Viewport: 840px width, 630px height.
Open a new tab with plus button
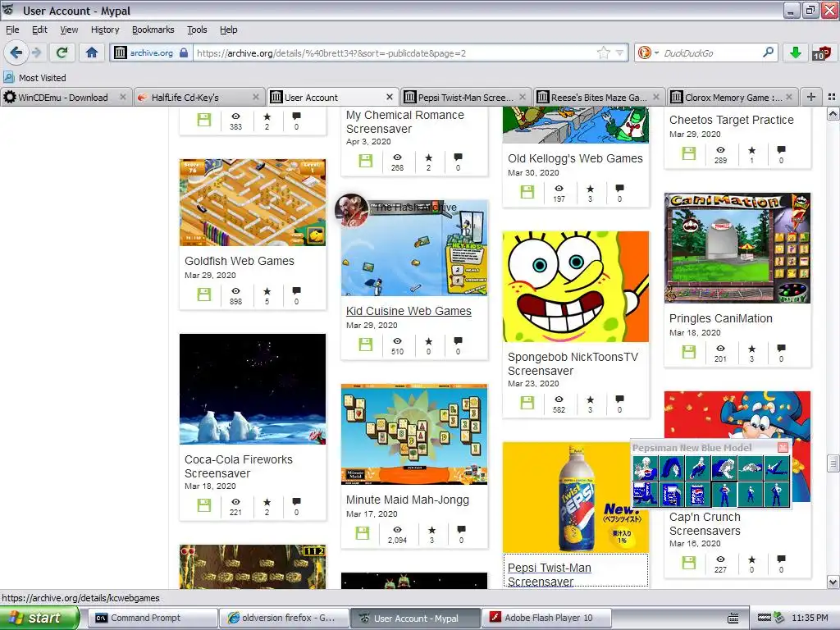click(x=811, y=97)
